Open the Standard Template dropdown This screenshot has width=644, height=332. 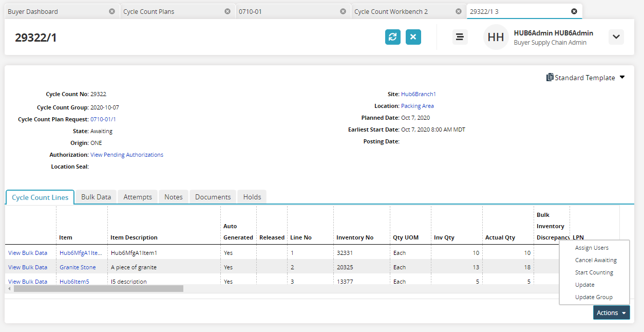pyautogui.click(x=585, y=78)
